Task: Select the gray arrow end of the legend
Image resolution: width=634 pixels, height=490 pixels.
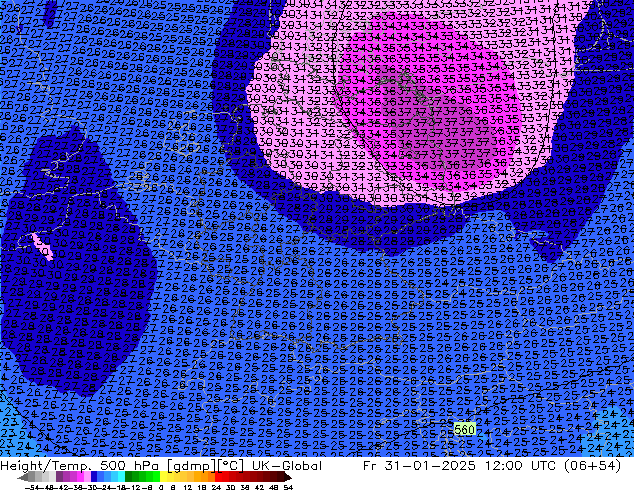Action: 23,477
